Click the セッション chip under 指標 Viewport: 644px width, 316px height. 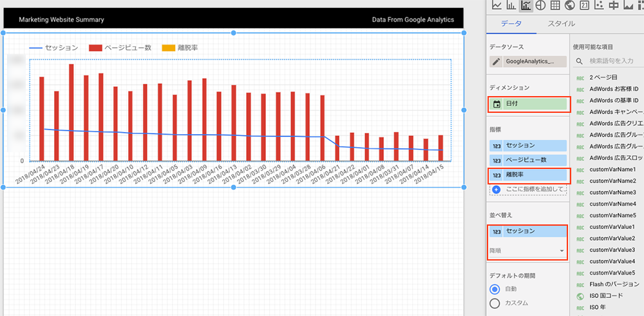[528, 146]
